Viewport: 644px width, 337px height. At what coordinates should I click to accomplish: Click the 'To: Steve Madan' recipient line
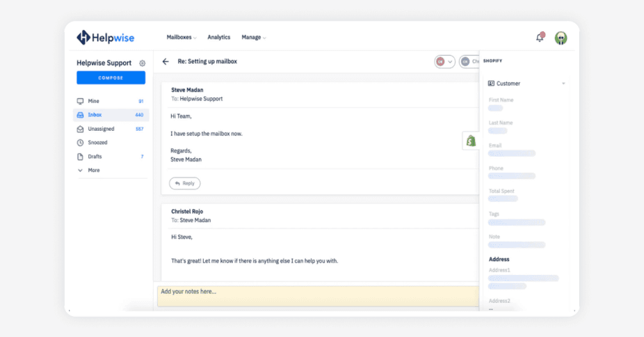(191, 221)
